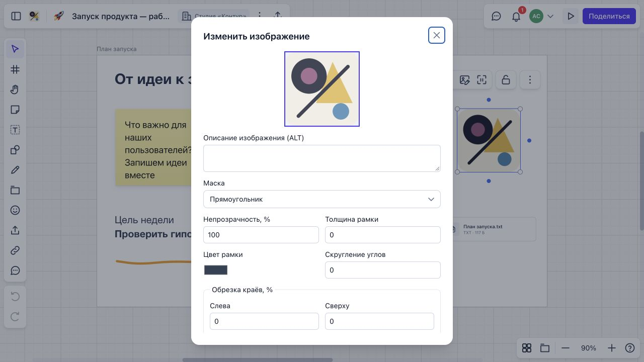Viewport: 644px width, 362px height.
Task: Click the «Описание изображения (ALT)» text area
Action: (x=322, y=158)
